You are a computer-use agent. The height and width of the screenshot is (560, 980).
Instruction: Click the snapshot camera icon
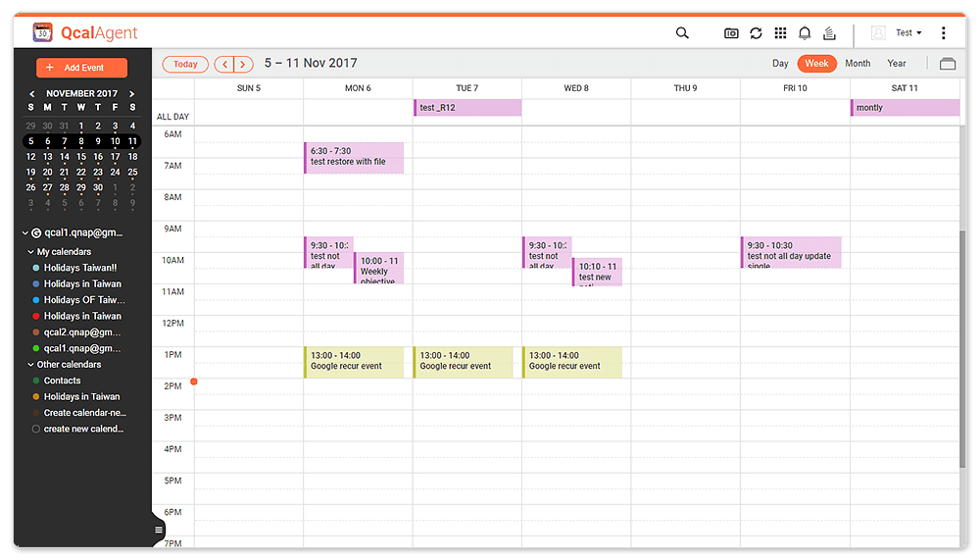[x=731, y=33]
